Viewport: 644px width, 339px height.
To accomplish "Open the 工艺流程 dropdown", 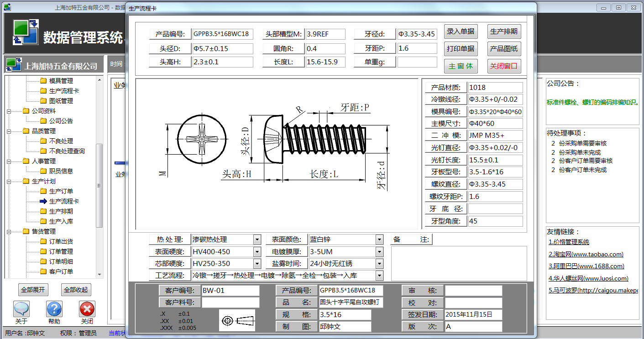I will (379, 276).
